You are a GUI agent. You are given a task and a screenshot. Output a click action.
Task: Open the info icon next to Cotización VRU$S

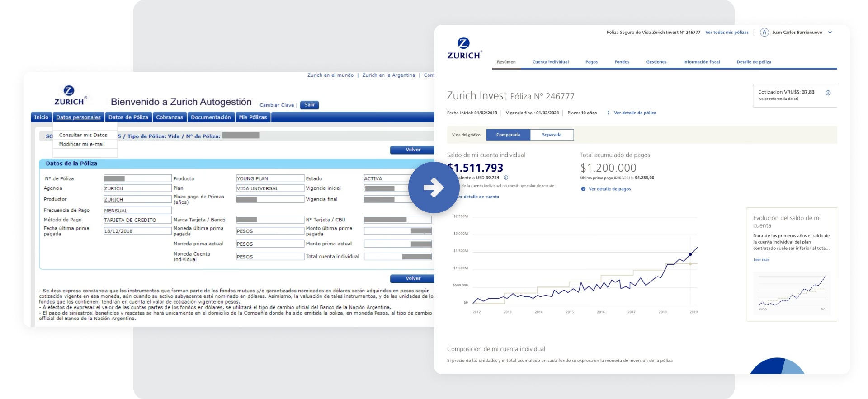828,93
